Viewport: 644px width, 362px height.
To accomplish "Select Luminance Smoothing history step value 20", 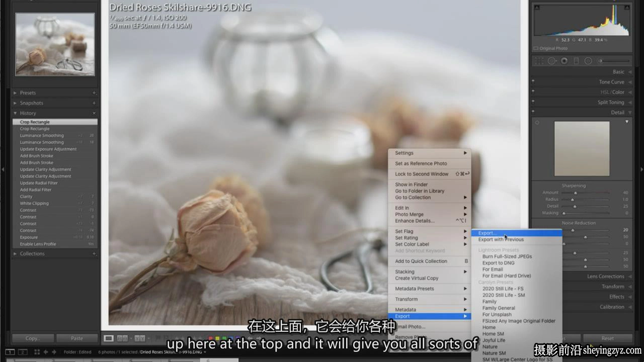I will (55, 136).
